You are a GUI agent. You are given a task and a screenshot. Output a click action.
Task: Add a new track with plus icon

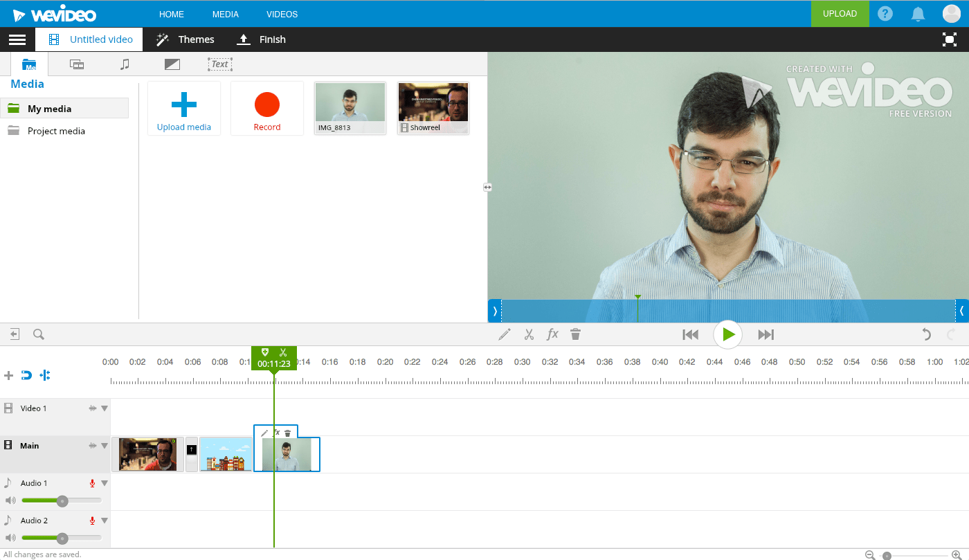[8, 375]
